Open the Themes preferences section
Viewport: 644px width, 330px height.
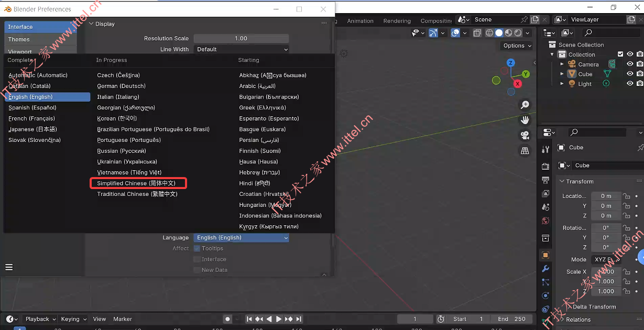click(41, 39)
